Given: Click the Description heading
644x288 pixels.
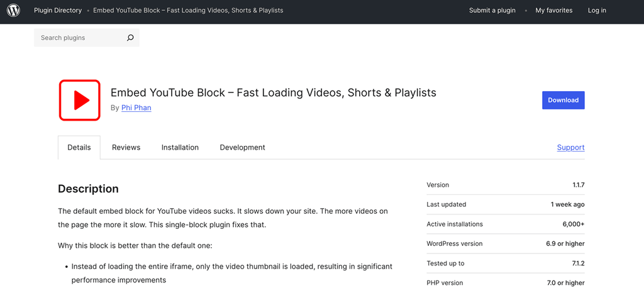Looking at the screenshot, I should pyautogui.click(x=88, y=189).
